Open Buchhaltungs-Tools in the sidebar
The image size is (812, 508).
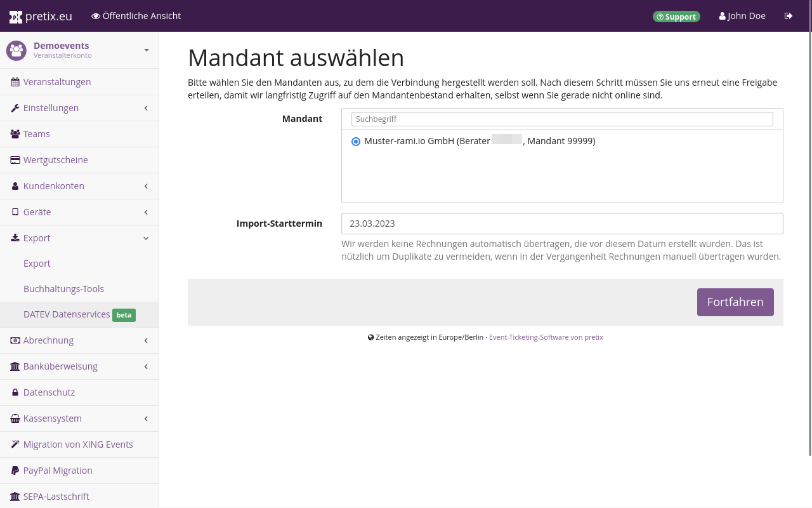[x=63, y=289]
